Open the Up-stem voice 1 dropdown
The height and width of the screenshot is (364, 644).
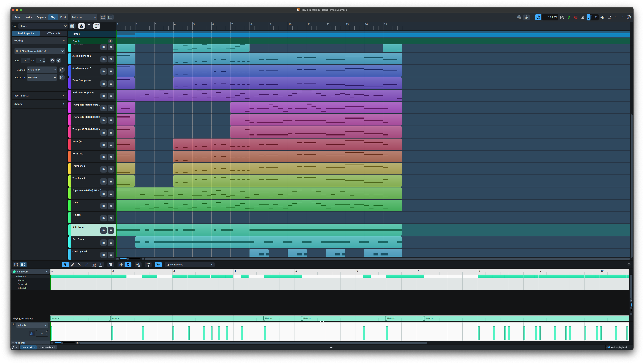(x=189, y=265)
